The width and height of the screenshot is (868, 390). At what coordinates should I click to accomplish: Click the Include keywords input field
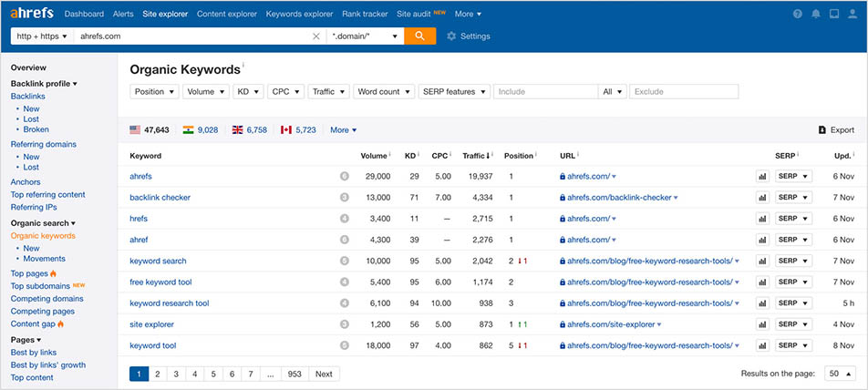pyautogui.click(x=545, y=92)
